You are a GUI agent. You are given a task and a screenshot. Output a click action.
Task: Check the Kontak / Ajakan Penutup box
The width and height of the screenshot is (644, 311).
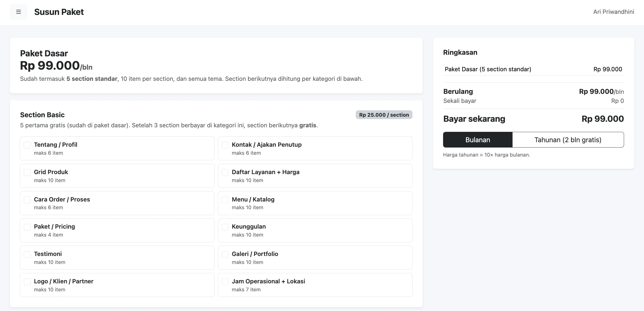click(x=225, y=145)
